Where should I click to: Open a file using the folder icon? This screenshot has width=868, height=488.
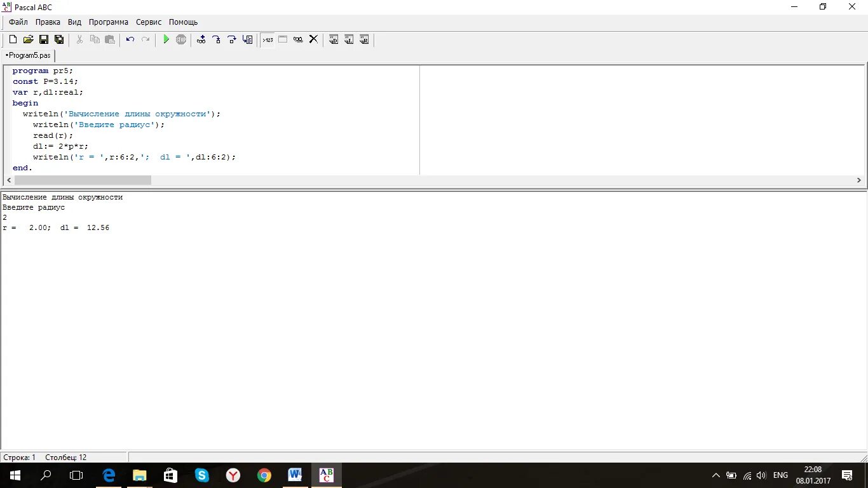(28, 39)
